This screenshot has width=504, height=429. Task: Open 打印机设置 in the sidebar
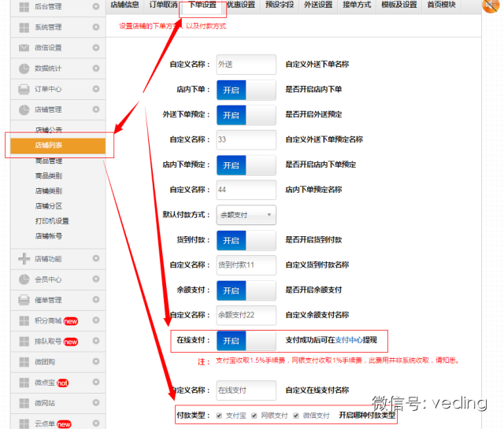(52, 221)
